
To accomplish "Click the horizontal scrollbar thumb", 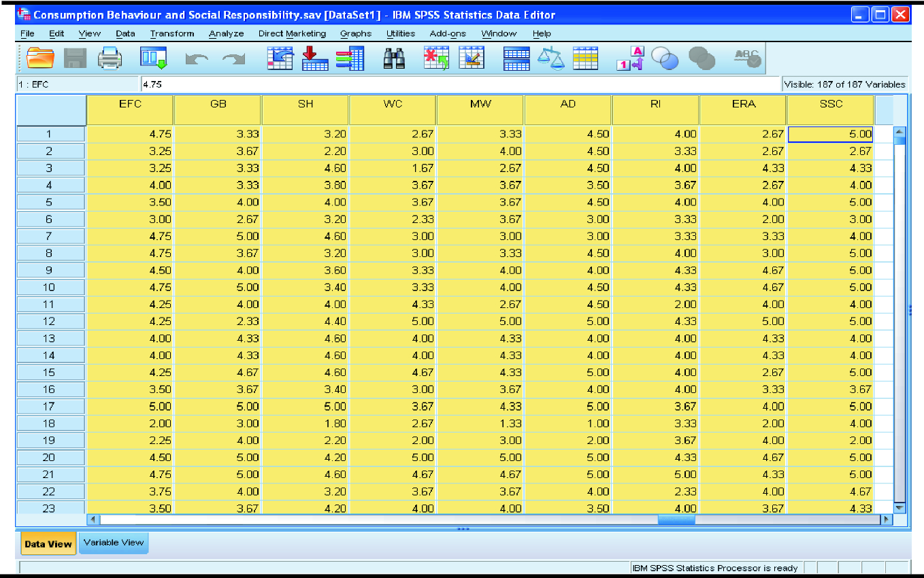I will click(676, 520).
